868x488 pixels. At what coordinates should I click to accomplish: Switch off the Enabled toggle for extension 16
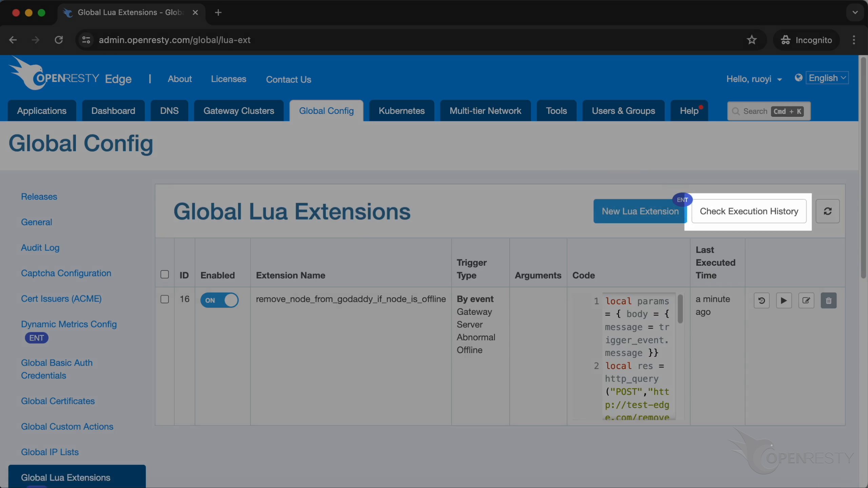219,300
